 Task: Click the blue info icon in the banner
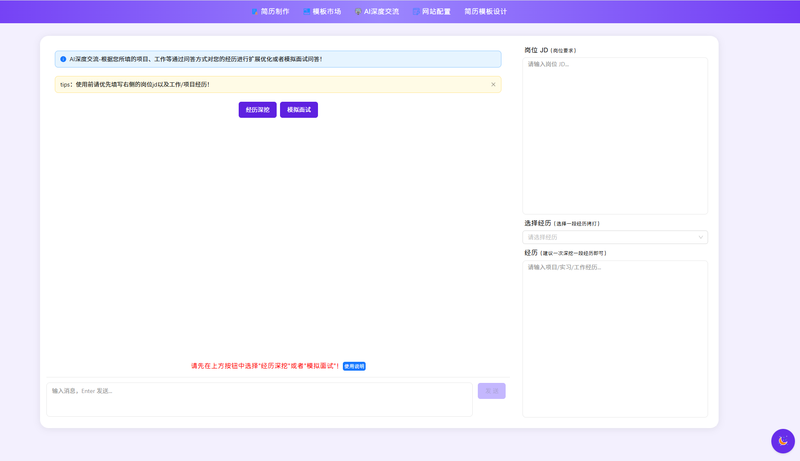63,59
